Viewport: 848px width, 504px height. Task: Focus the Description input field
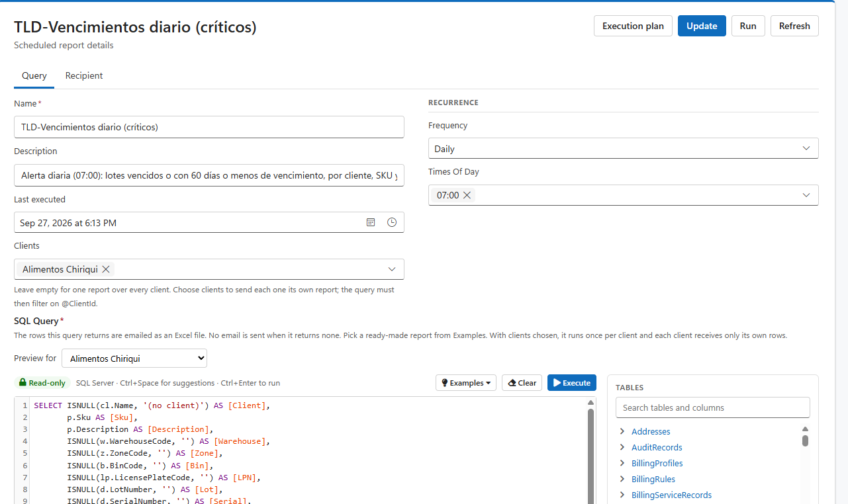point(209,175)
